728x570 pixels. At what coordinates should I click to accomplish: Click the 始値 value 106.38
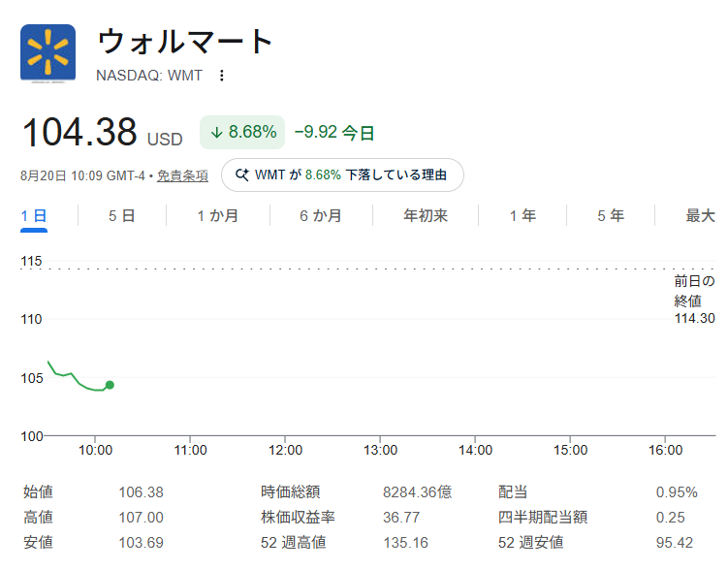tap(141, 492)
